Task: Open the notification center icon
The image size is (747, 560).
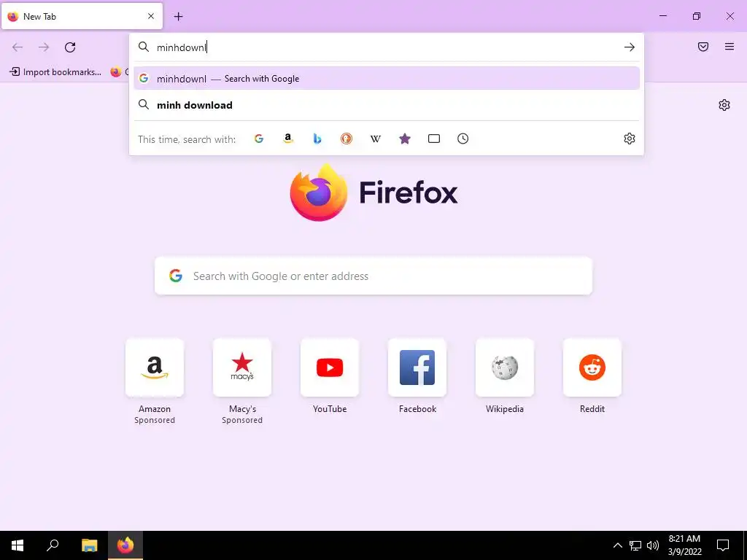Action: pyautogui.click(x=723, y=545)
